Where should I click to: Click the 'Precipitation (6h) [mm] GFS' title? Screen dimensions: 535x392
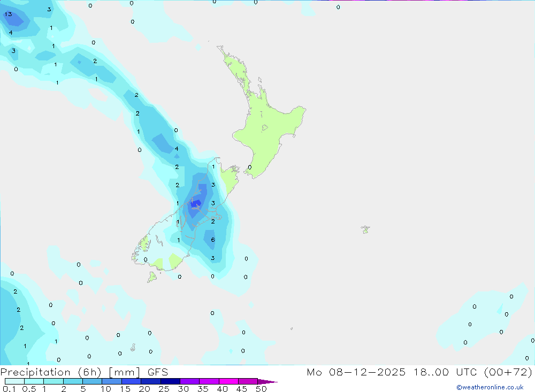[x=85, y=372]
